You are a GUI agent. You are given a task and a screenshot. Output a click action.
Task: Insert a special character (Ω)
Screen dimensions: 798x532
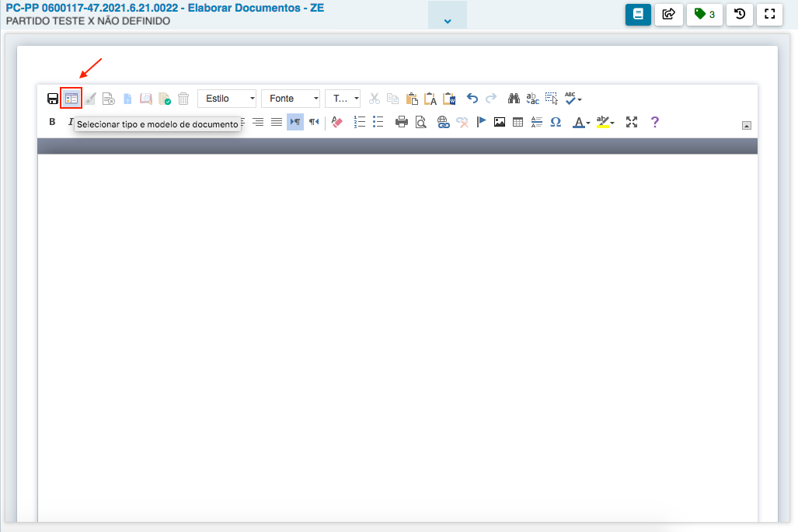point(555,122)
